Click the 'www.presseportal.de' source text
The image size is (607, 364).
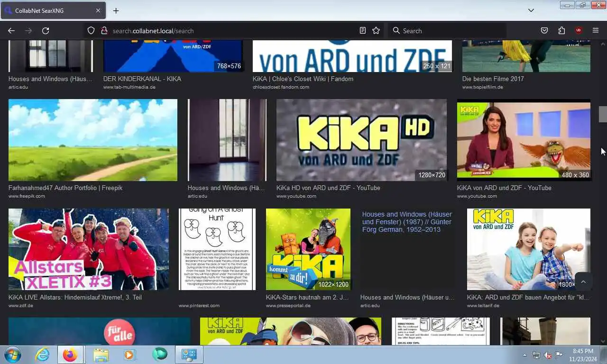coord(288,306)
